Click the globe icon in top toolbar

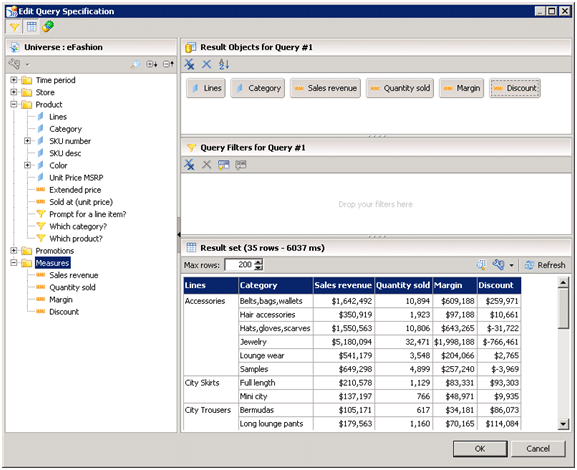pyautogui.click(x=48, y=26)
